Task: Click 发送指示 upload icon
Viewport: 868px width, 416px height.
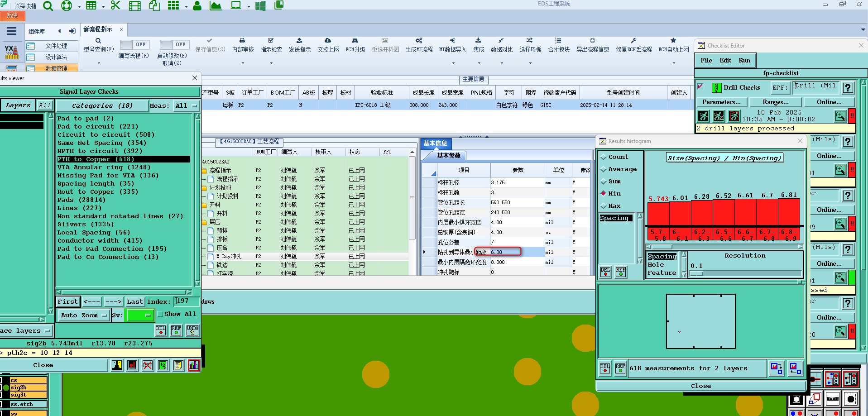Action: (x=299, y=41)
